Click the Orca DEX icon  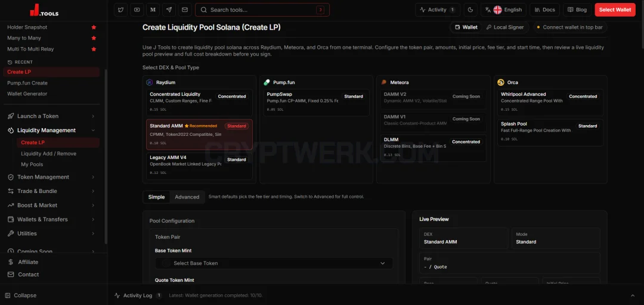tap(501, 82)
